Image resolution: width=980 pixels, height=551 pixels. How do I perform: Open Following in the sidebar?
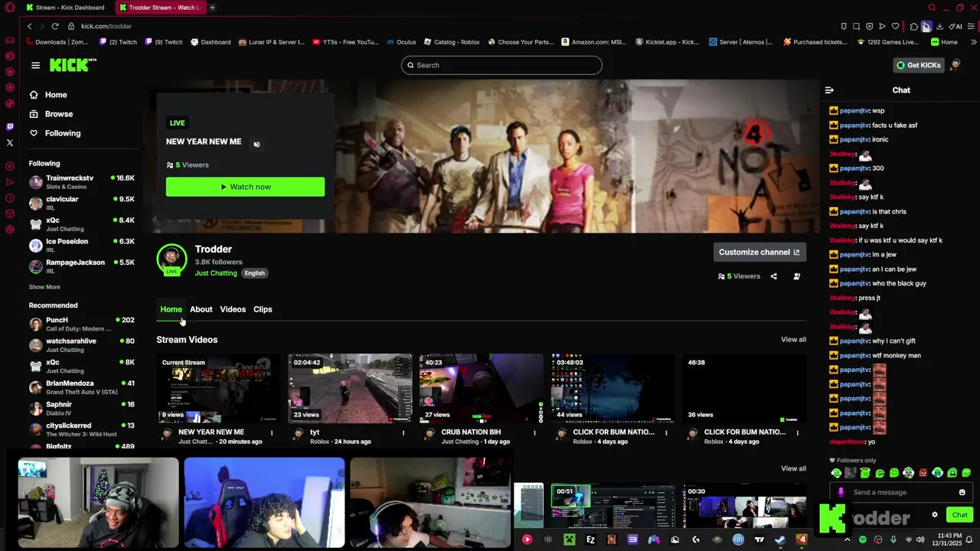[x=55, y=133]
